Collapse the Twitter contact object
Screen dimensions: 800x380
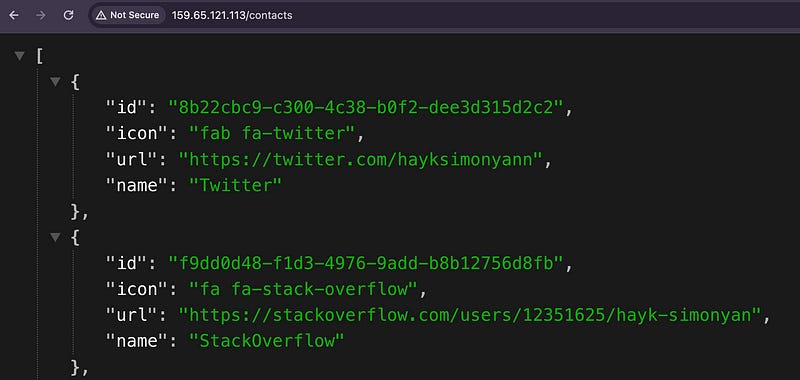click(55, 82)
